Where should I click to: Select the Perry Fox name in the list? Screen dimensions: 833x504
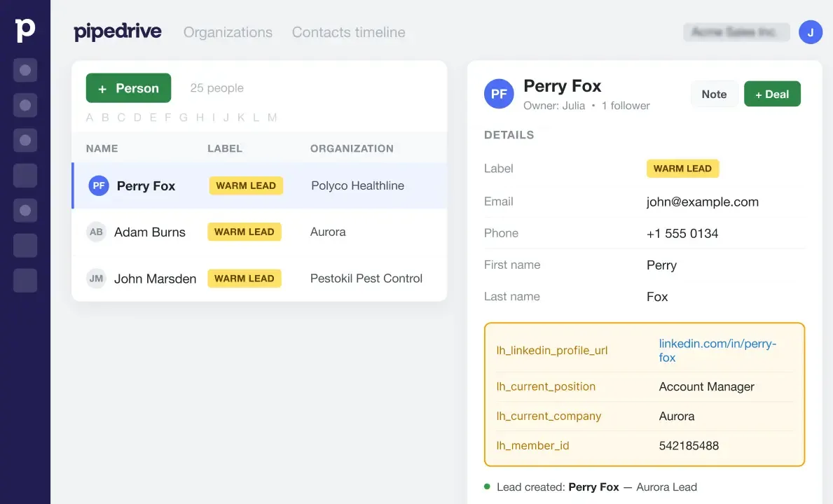tap(146, 185)
